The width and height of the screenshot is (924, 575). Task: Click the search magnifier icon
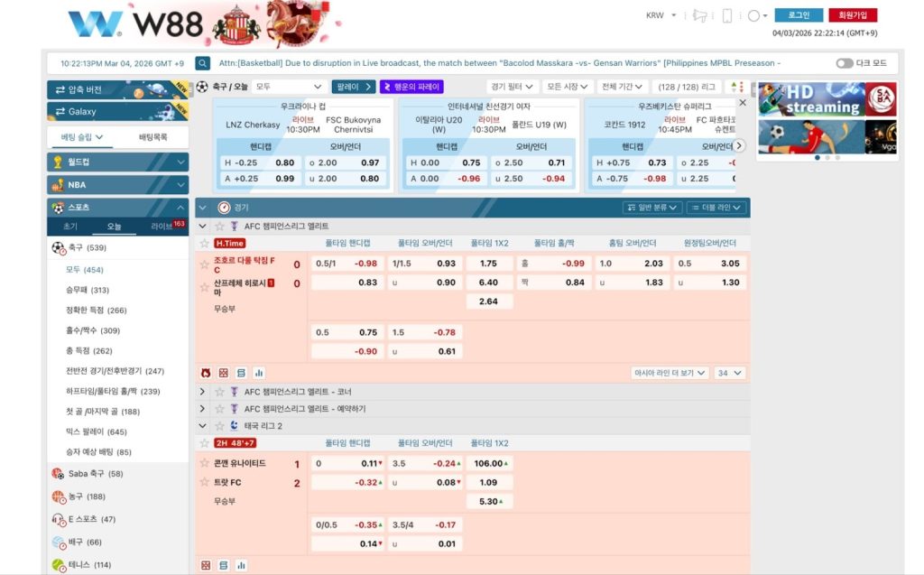pos(203,63)
